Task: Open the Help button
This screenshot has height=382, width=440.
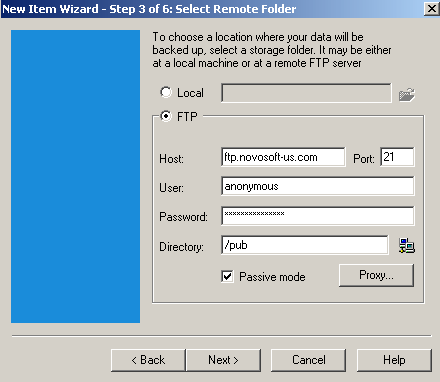Action: point(394,360)
